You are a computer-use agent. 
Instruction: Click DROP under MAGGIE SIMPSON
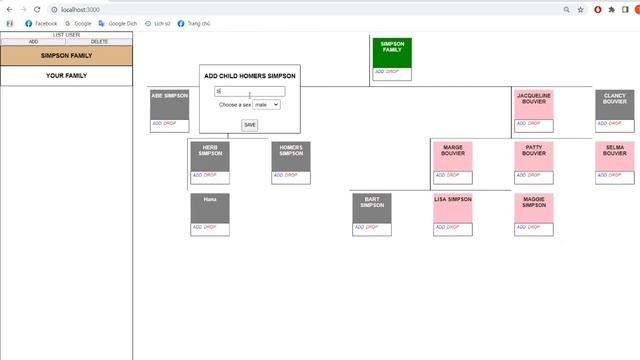click(534, 227)
